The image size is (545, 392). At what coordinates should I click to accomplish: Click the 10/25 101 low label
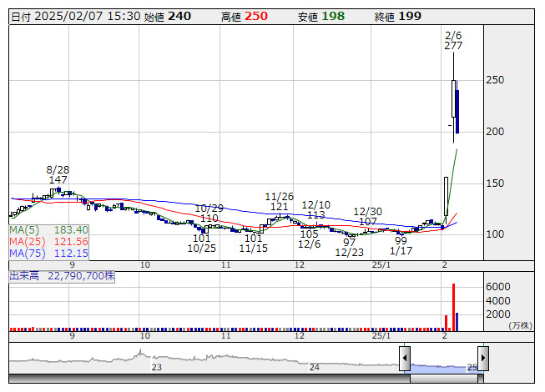point(202,244)
